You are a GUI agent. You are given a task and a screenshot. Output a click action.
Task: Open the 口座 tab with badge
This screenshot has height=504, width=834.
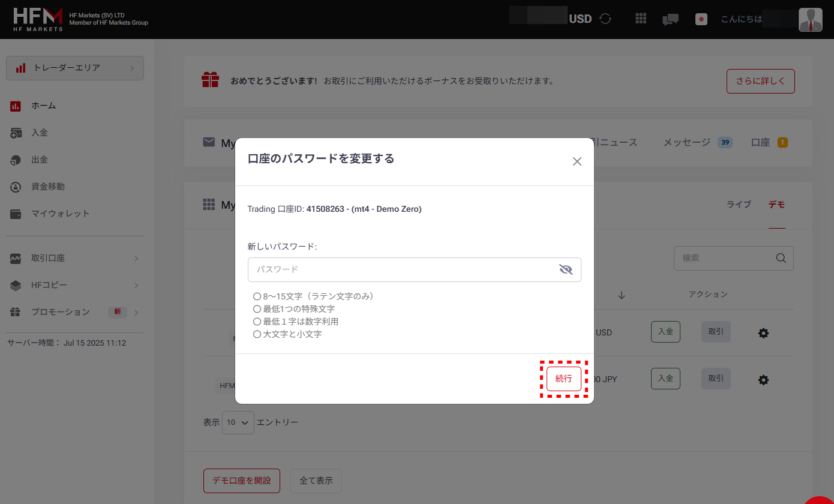[770, 142]
